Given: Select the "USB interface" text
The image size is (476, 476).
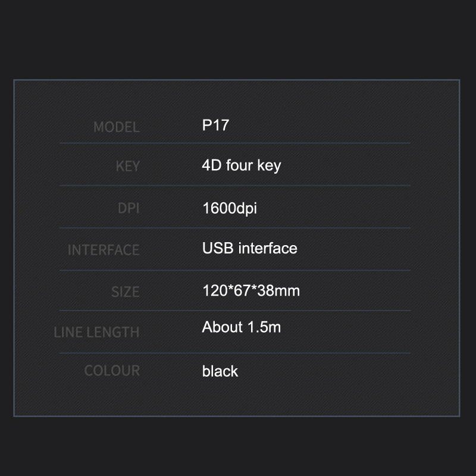Looking at the screenshot, I should (249, 248).
